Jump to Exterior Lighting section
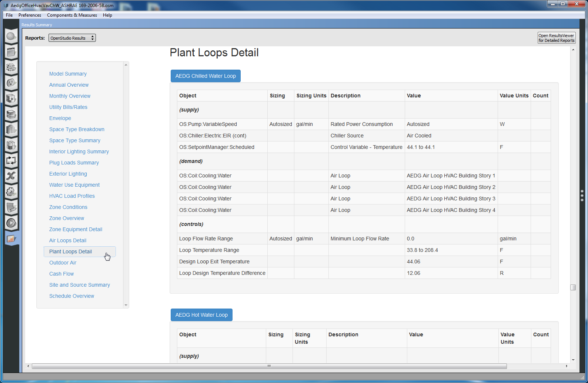The height and width of the screenshot is (383, 588). pos(68,174)
